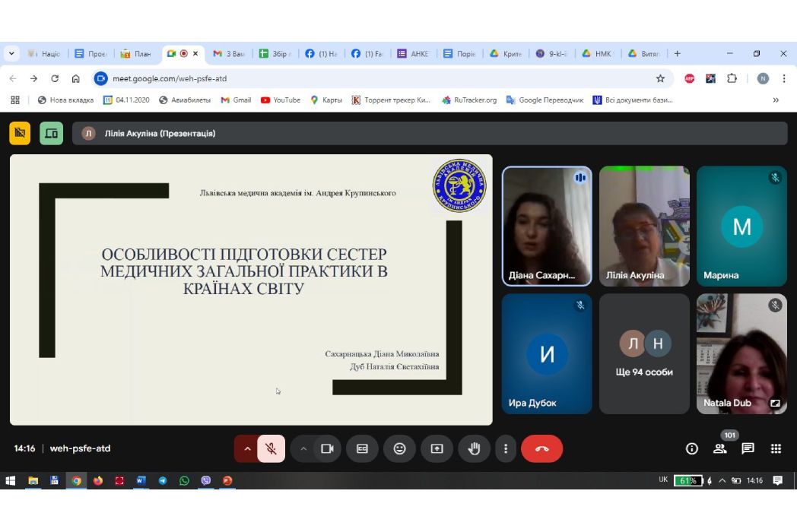The width and height of the screenshot is (797, 532).
Task: Toggle the camera button
Action: coord(327,448)
